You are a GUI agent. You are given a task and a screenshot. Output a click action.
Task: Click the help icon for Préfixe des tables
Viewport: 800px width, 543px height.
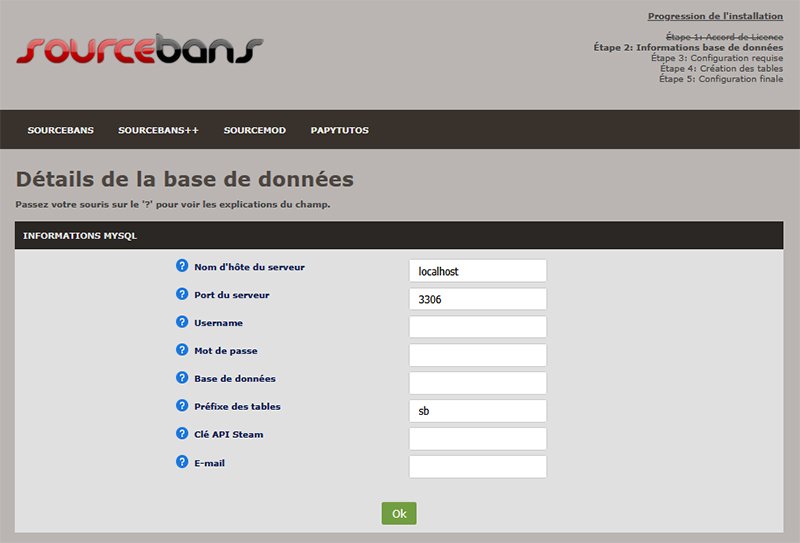(x=182, y=406)
